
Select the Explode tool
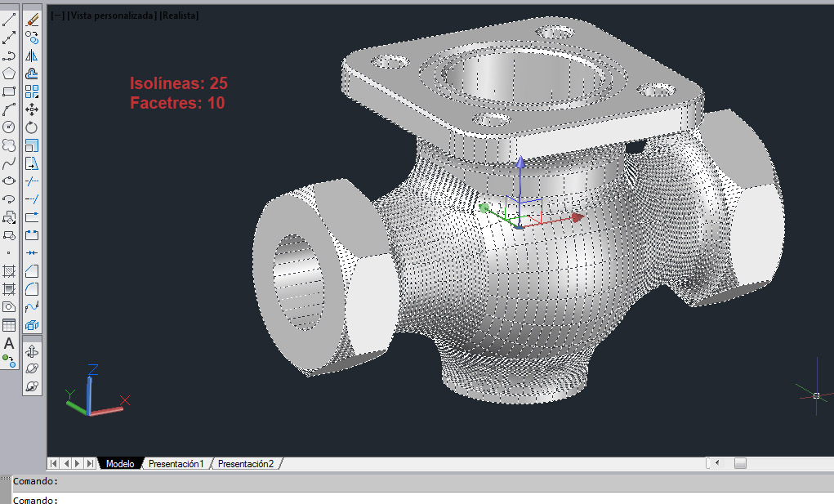point(32,325)
